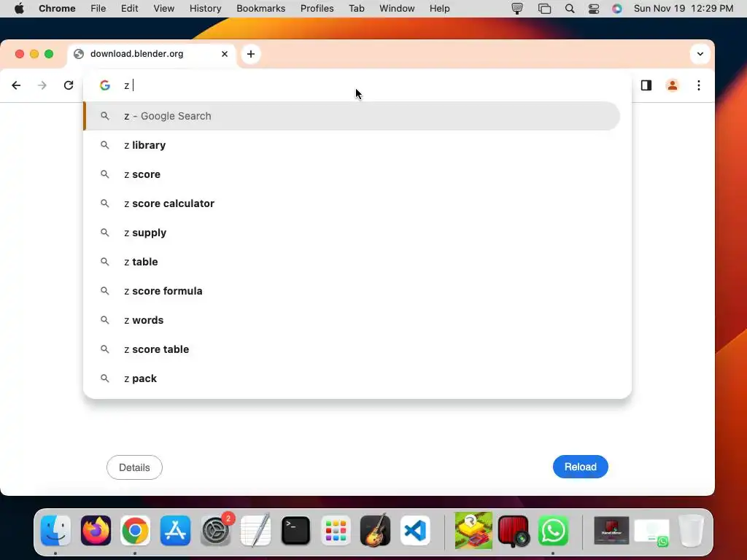Click the Google logo in address bar

tap(105, 85)
